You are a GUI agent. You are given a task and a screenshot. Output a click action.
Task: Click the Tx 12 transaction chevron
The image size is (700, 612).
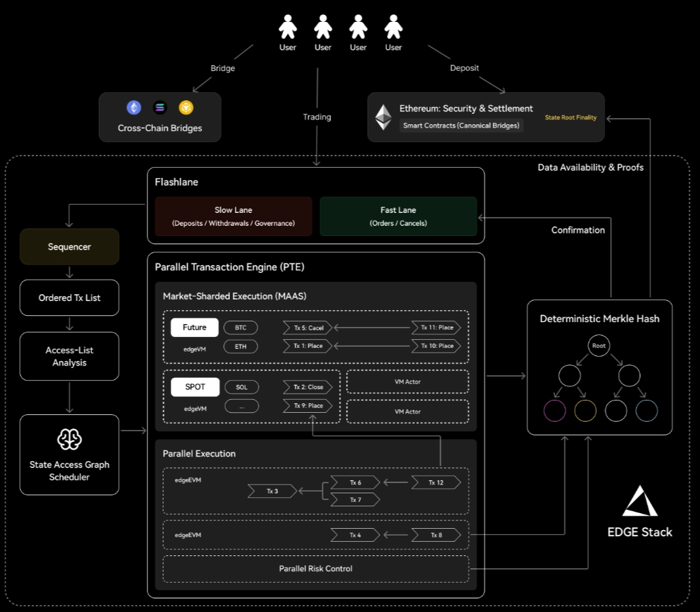click(x=436, y=482)
